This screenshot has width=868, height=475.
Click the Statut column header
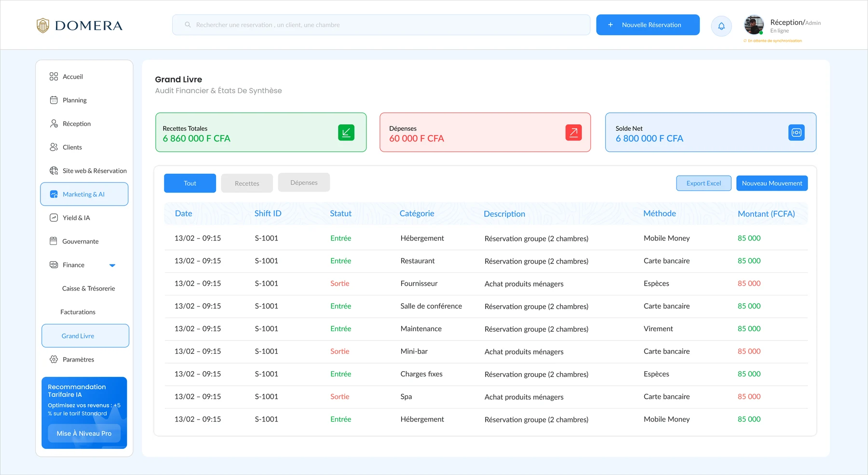(x=341, y=213)
